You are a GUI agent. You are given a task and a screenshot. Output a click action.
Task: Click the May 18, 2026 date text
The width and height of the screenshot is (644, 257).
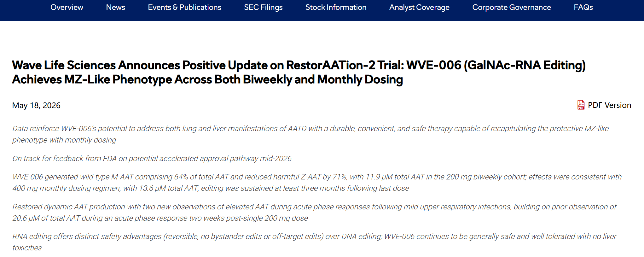click(x=36, y=105)
